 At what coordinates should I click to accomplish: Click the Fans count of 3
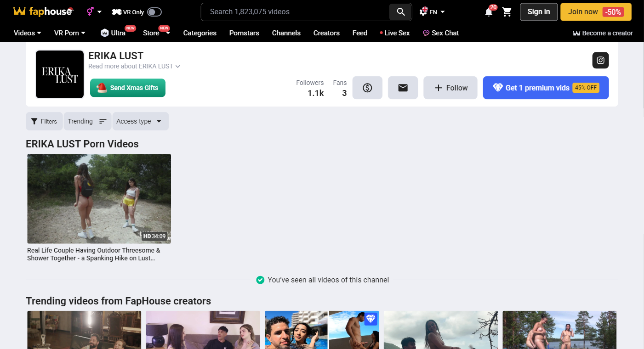coord(340,88)
